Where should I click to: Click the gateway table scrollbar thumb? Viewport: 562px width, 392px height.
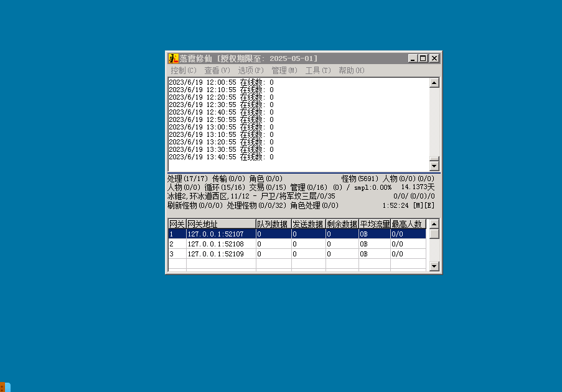click(x=434, y=234)
